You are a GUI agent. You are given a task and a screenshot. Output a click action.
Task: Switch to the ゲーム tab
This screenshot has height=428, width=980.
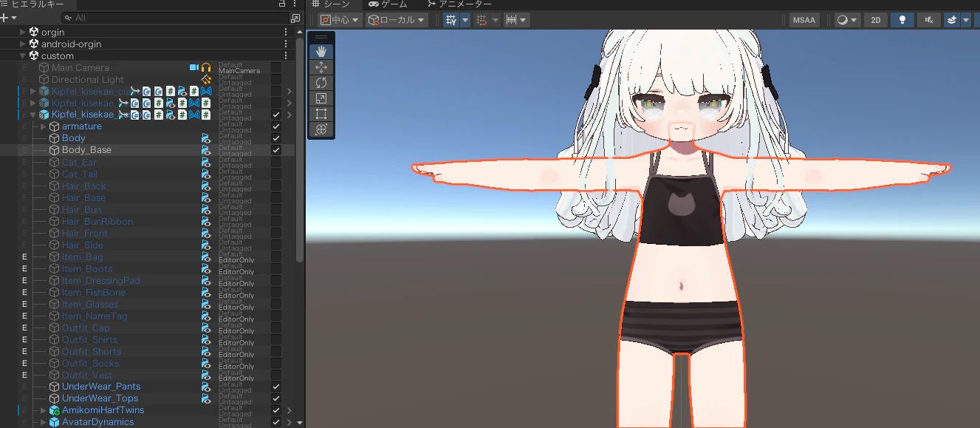tap(388, 4)
